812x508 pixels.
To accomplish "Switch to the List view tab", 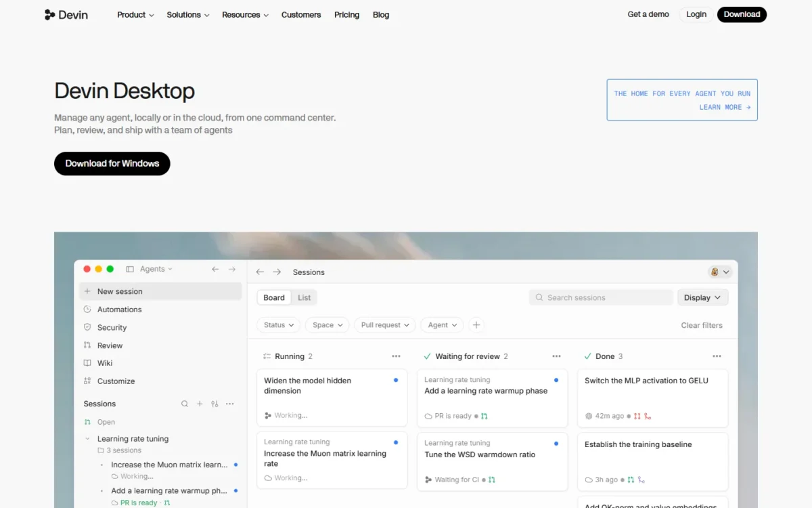I will [x=304, y=297].
